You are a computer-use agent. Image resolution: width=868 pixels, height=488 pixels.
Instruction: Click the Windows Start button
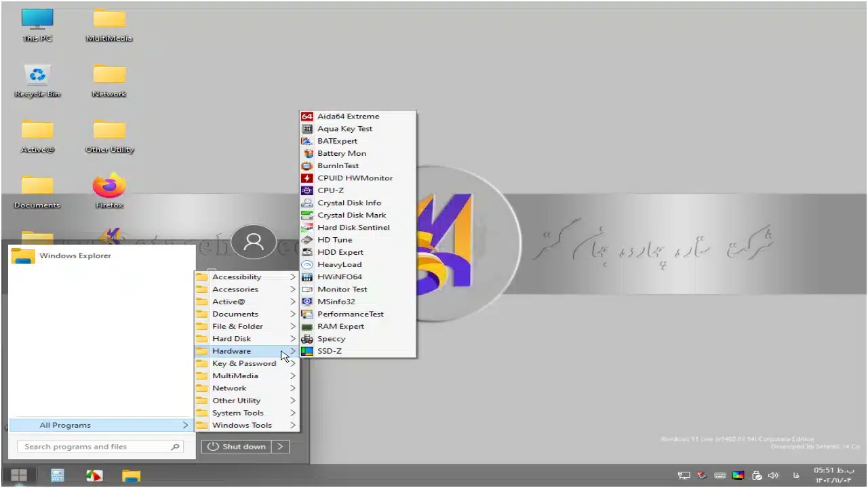tap(19, 476)
